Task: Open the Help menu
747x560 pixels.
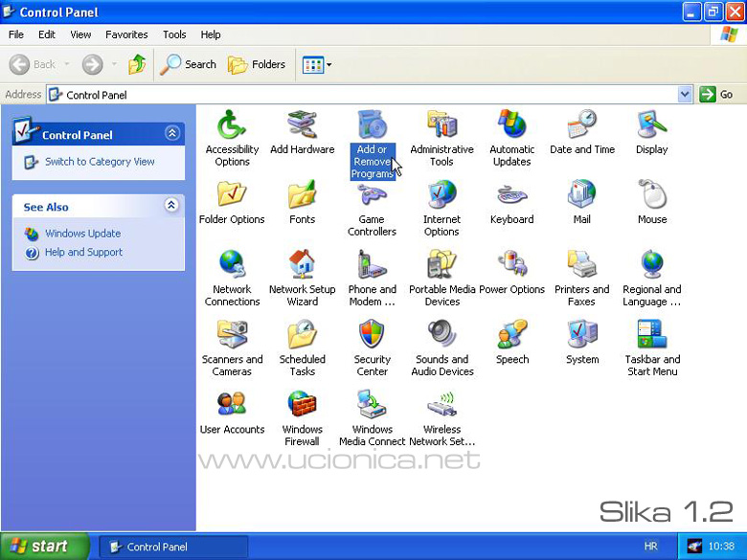Action: coord(211,34)
